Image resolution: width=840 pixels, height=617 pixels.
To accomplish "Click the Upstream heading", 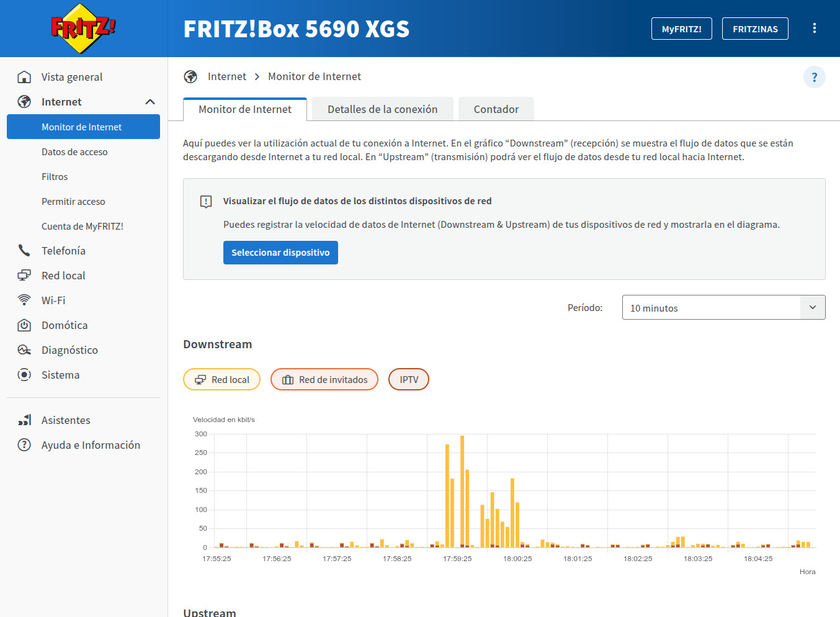I will pos(210,612).
